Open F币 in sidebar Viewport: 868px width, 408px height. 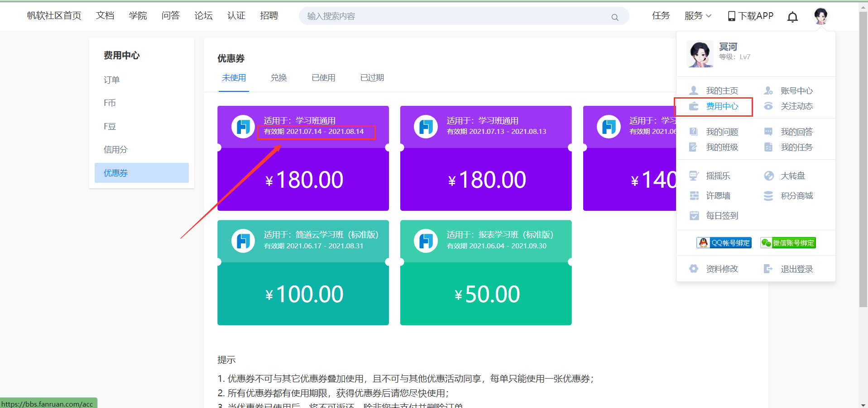110,103
